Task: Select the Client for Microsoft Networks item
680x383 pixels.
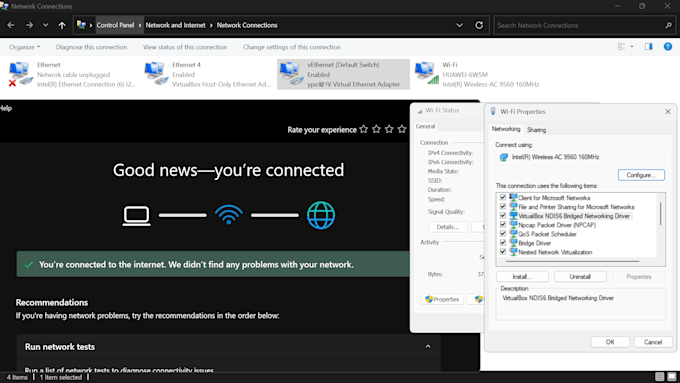Action: [554, 198]
